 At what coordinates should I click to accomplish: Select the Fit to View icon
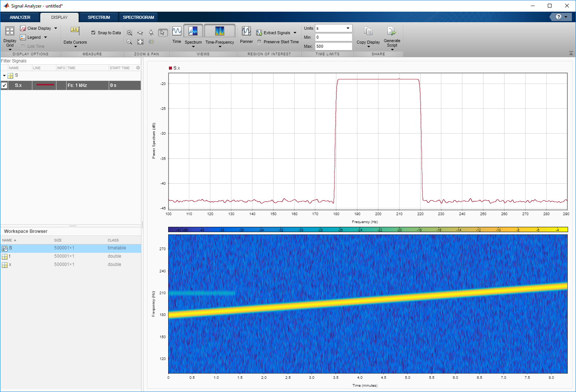[140, 42]
